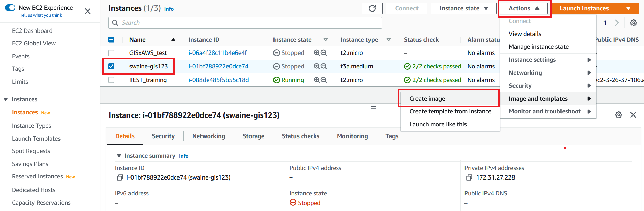Copy private IPv4 address 172.31.27.228
The image size is (644, 211).
(x=469, y=177)
